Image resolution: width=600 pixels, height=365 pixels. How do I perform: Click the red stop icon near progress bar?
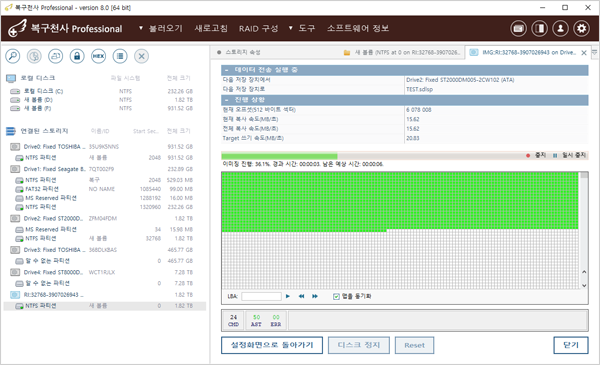click(x=528, y=155)
